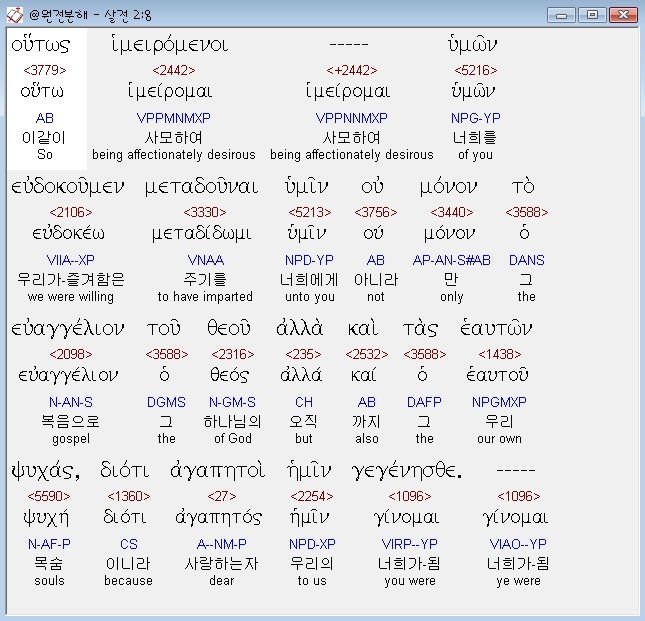Screen dimensions: 645x621
Task: Select the highlighted Greek word οὕτως
Action: (x=40, y=45)
